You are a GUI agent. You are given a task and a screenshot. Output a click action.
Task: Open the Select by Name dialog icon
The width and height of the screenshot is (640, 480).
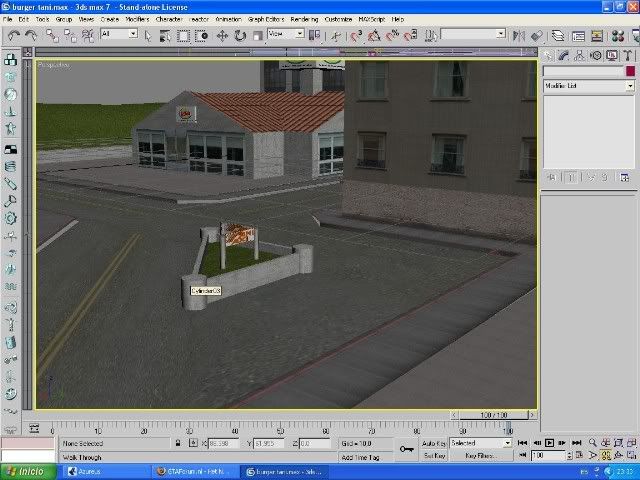[x=165, y=36]
